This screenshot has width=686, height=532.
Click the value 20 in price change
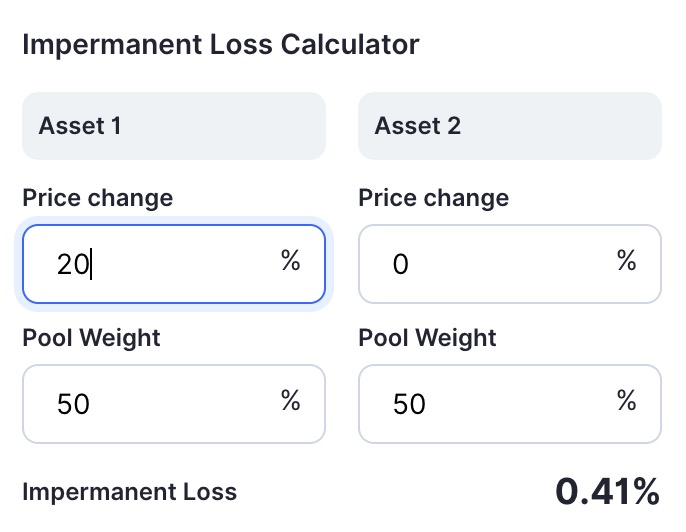73,265
